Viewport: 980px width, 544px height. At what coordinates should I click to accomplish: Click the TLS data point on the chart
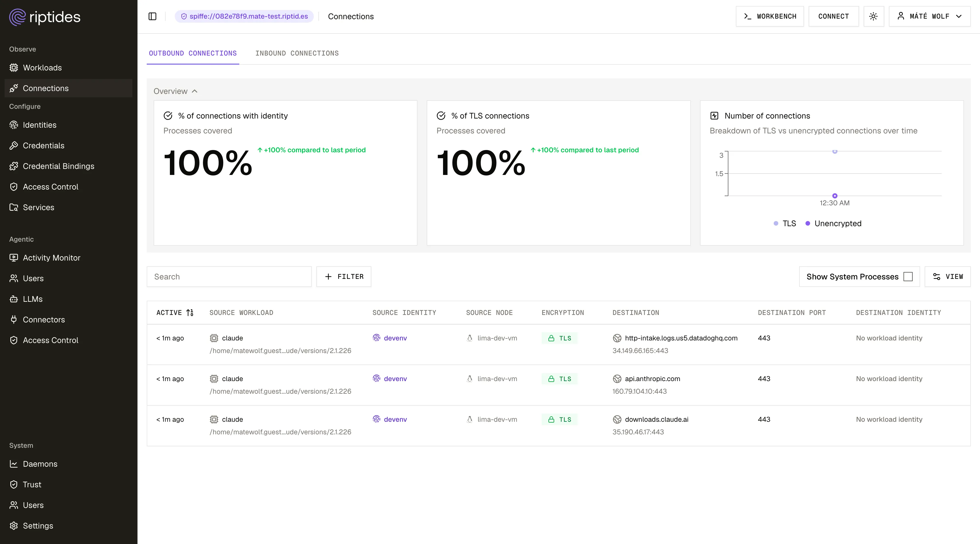[x=835, y=151]
